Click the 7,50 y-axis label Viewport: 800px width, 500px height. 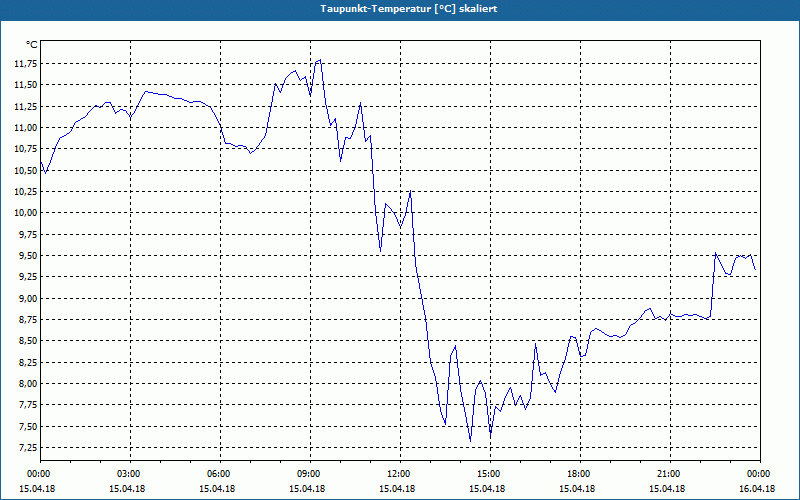[28, 427]
